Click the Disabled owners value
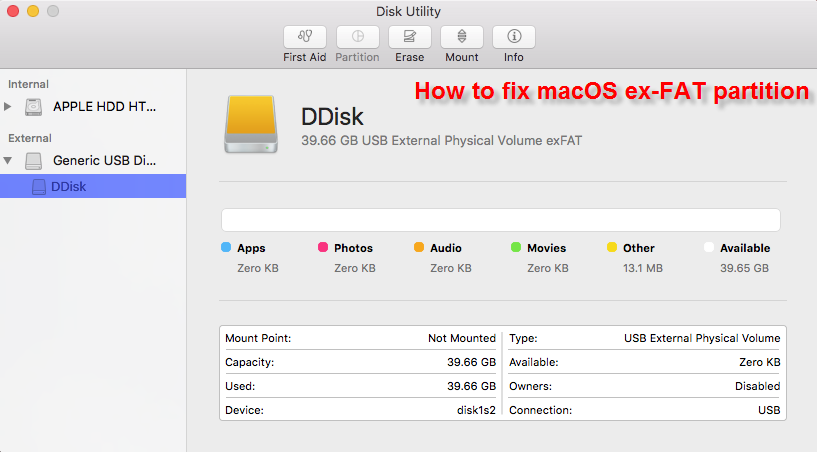The image size is (817, 452). pyautogui.click(x=758, y=386)
